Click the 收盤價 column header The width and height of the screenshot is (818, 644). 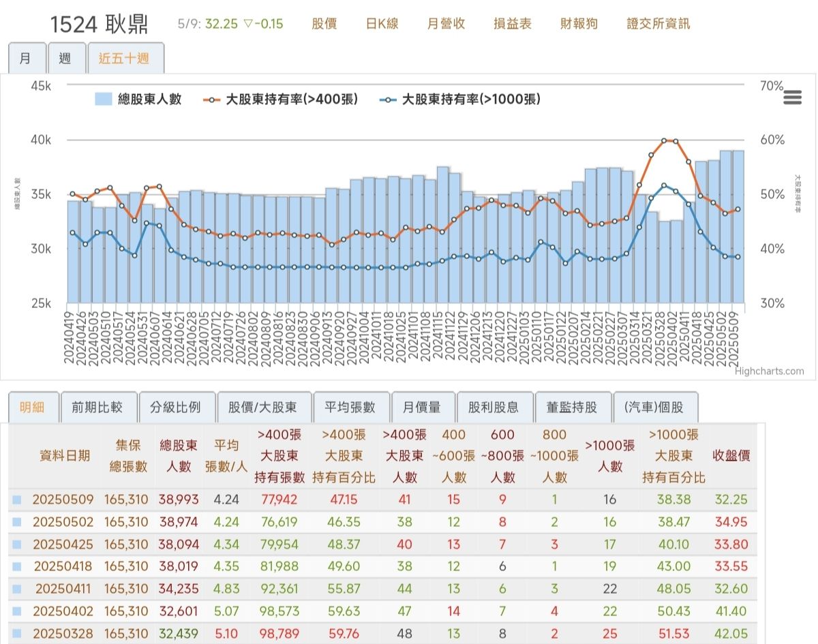click(731, 455)
